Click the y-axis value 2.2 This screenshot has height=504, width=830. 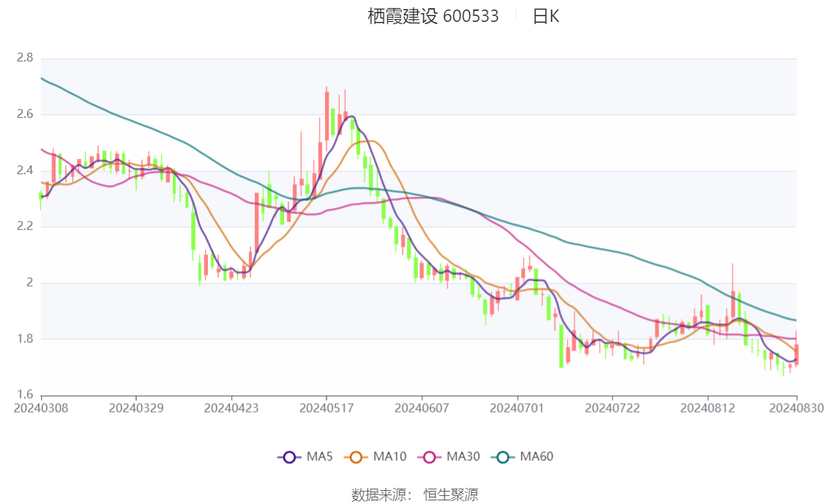pos(25,226)
